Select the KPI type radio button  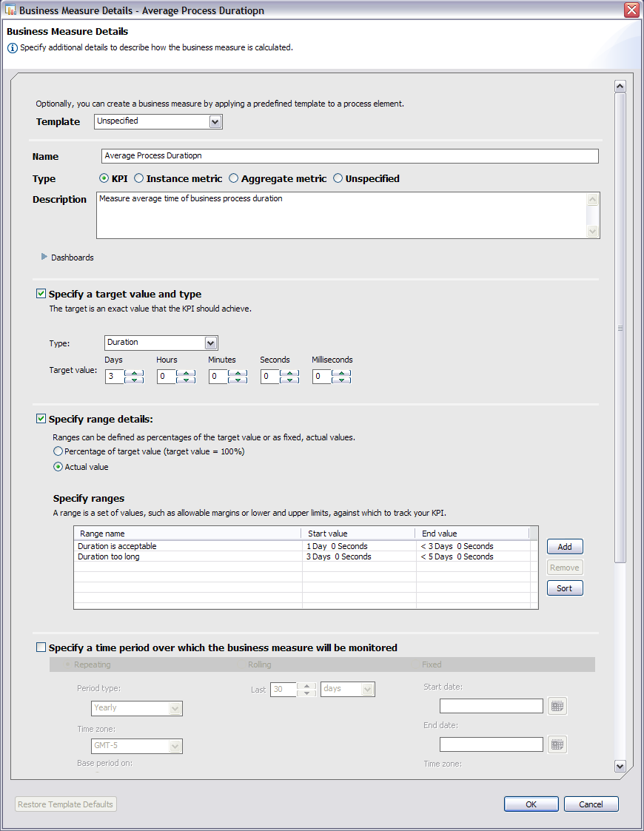pos(104,178)
